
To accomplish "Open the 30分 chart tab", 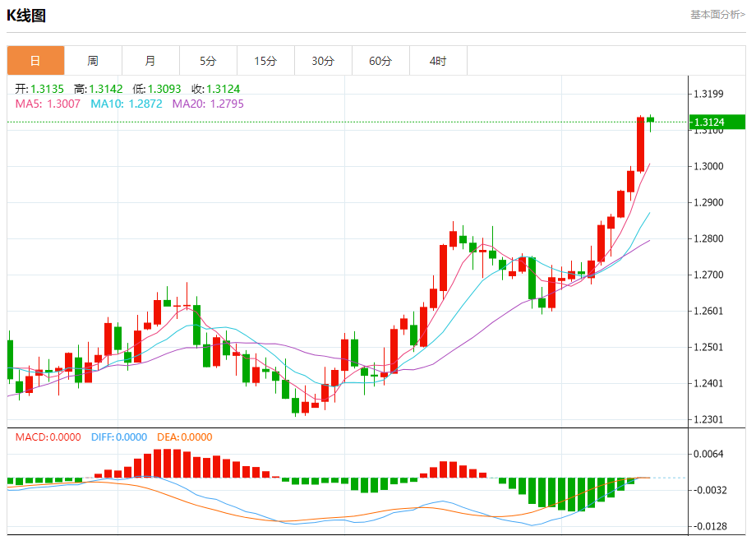I will click(x=323, y=61).
